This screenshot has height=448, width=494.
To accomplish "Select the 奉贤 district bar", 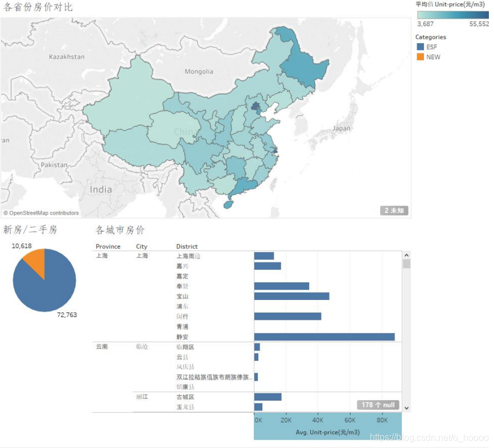I will click(282, 286).
